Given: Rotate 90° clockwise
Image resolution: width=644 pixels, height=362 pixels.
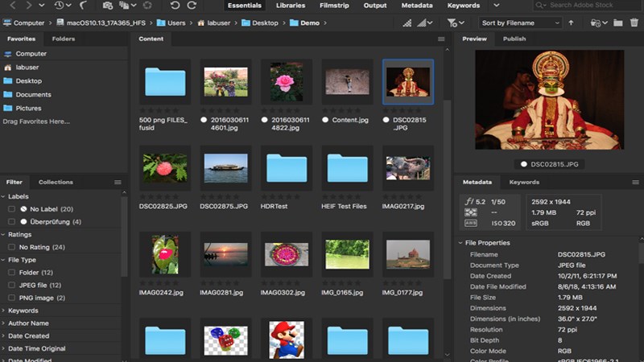Looking at the screenshot, I should click(x=192, y=6).
